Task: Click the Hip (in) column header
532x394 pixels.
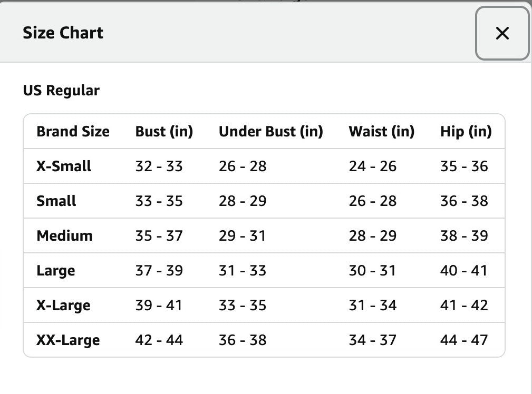Action: 466,131
